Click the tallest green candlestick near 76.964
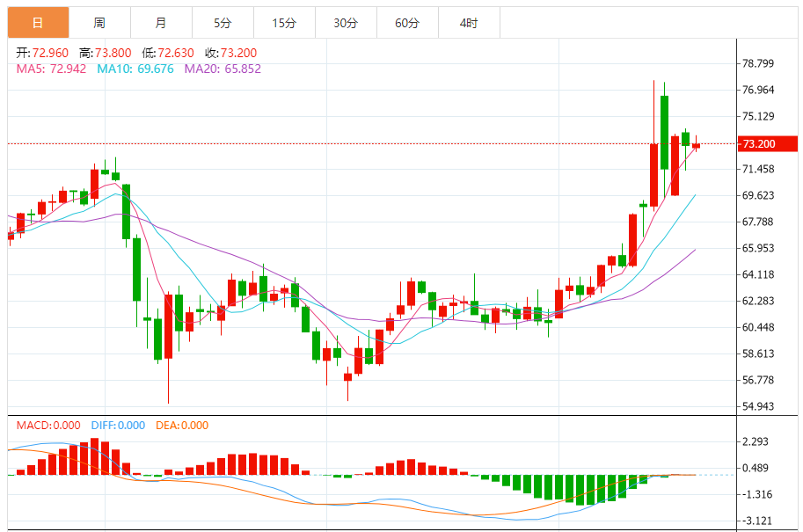The height and width of the screenshot is (532, 803). click(x=664, y=132)
